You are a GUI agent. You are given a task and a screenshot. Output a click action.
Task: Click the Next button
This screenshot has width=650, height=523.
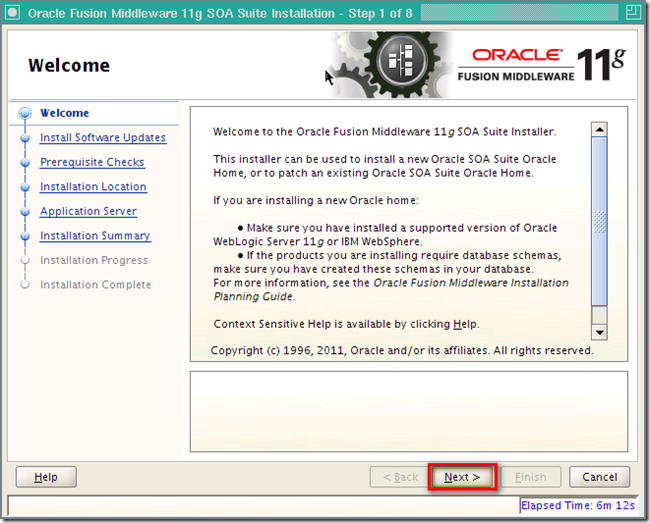(462, 477)
